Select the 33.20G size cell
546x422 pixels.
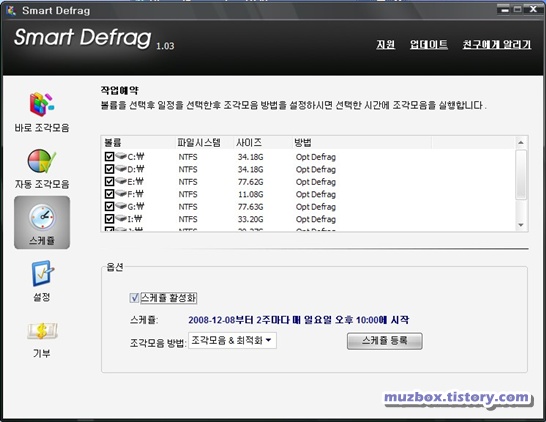[250, 219]
